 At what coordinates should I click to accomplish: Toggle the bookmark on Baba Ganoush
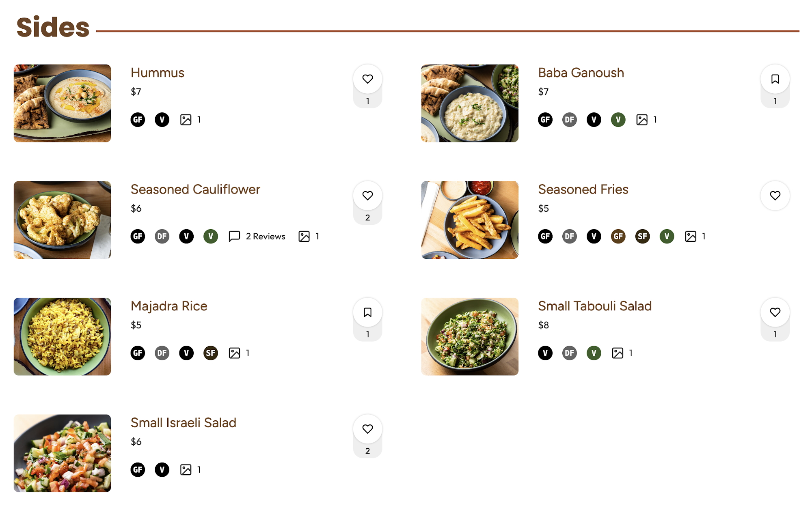click(775, 79)
